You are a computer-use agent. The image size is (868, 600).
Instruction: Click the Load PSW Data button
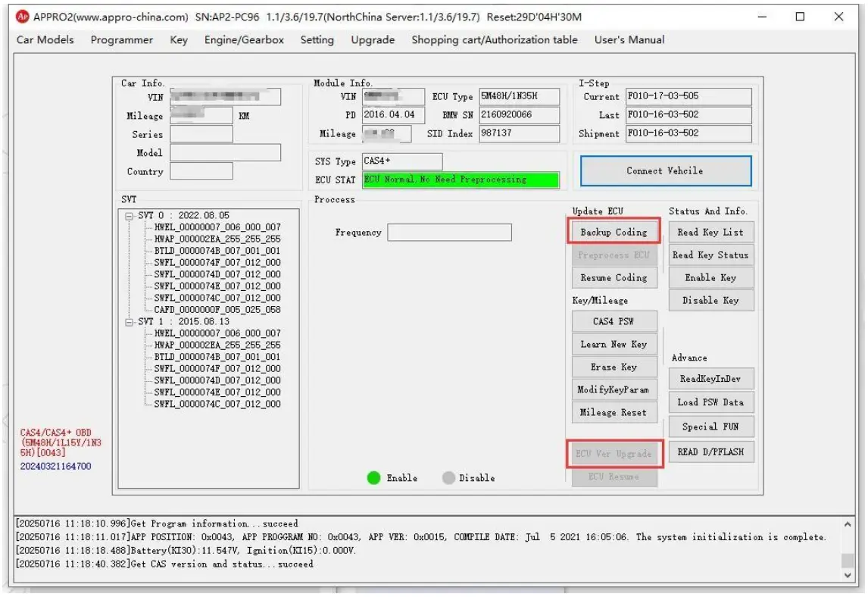point(710,402)
